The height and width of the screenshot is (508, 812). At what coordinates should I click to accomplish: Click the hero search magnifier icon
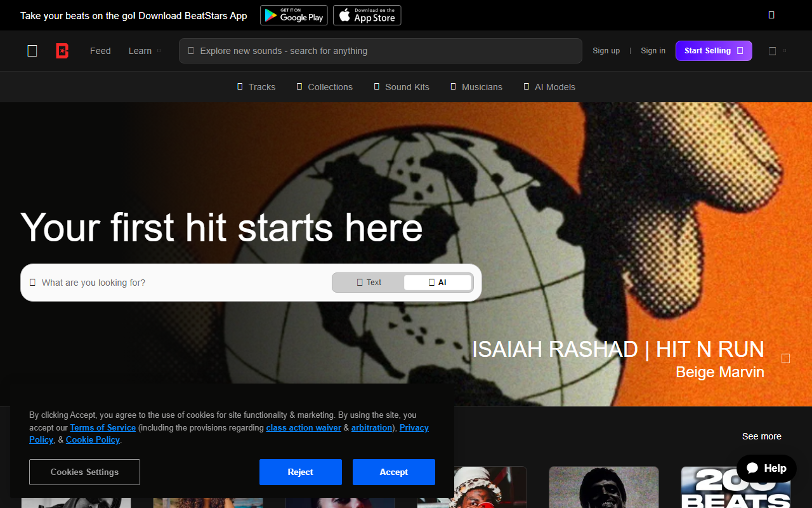[x=32, y=283]
